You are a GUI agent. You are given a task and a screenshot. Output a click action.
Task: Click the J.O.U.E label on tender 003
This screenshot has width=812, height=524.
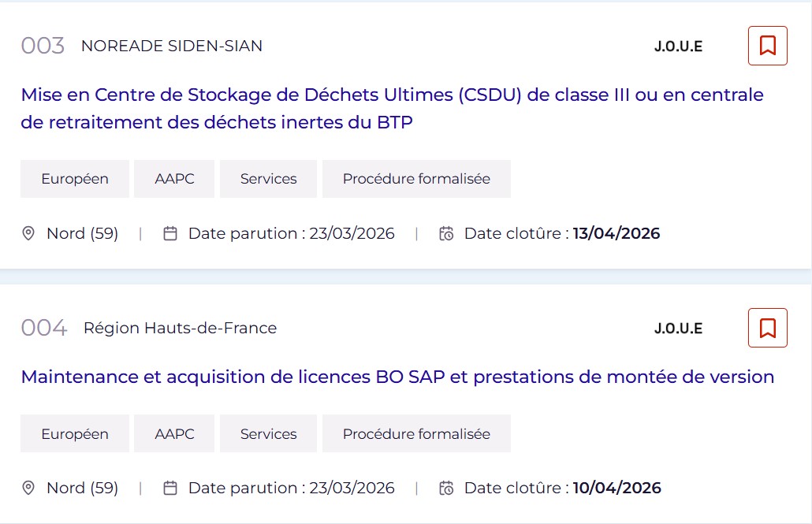point(678,46)
